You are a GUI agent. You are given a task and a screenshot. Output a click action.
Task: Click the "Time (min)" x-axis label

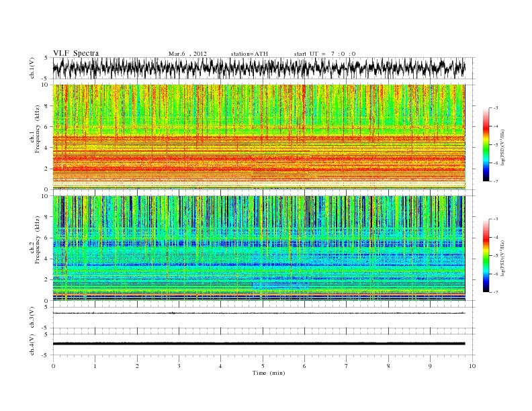pyautogui.click(x=269, y=373)
